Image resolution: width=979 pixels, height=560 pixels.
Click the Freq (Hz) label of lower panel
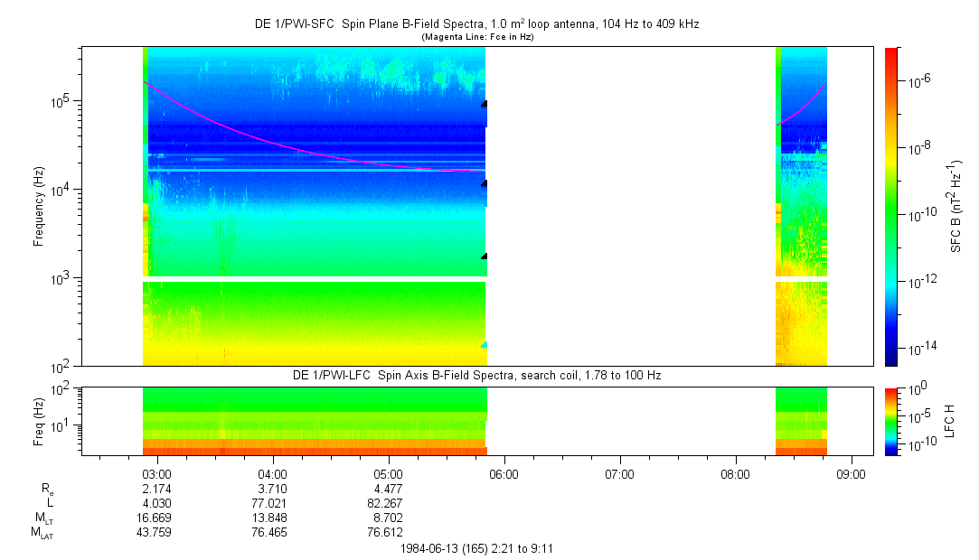pos(39,422)
